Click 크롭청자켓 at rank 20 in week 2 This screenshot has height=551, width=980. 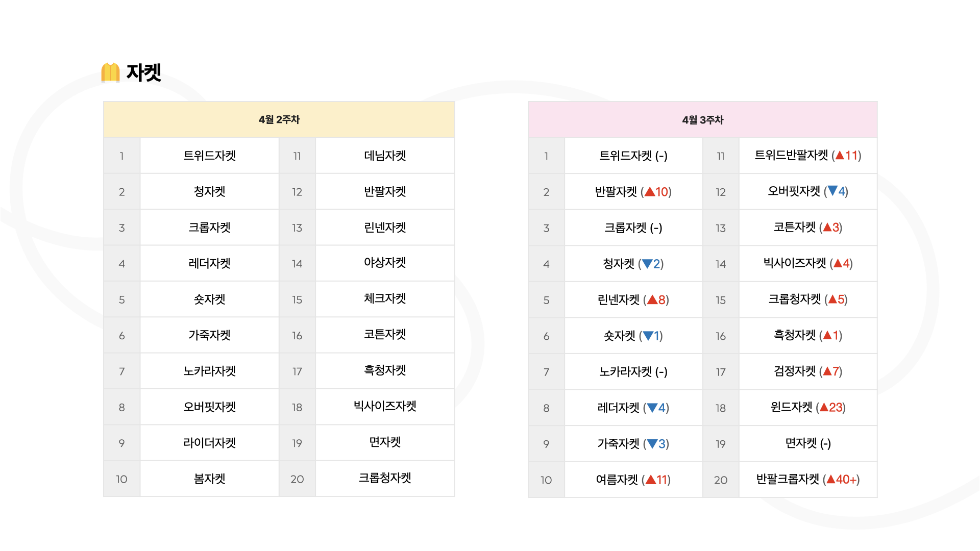[x=385, y=478]
